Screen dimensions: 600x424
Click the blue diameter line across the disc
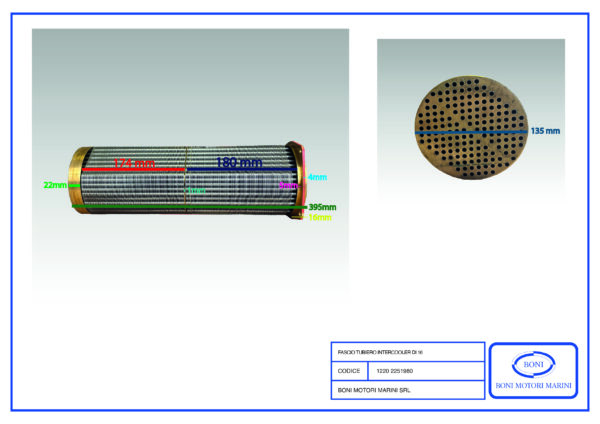[471, 132]
